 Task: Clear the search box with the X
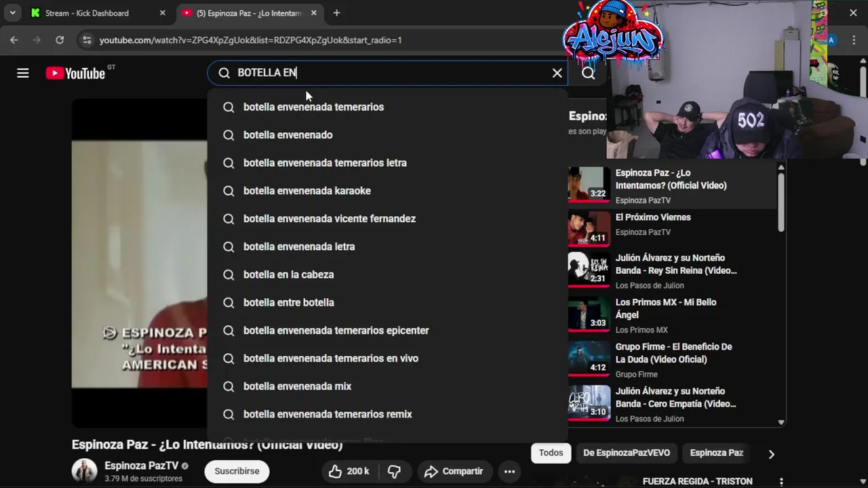click(557, 73)
